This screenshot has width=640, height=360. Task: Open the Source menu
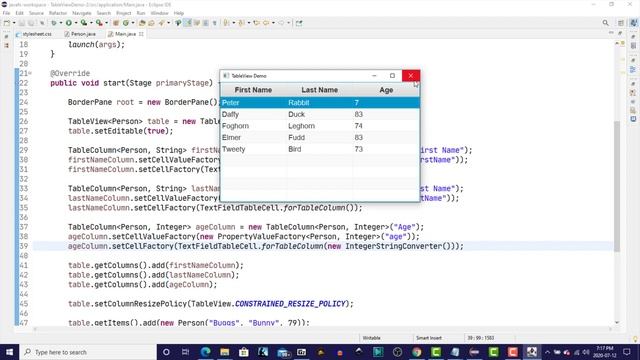tap(36, 13)
